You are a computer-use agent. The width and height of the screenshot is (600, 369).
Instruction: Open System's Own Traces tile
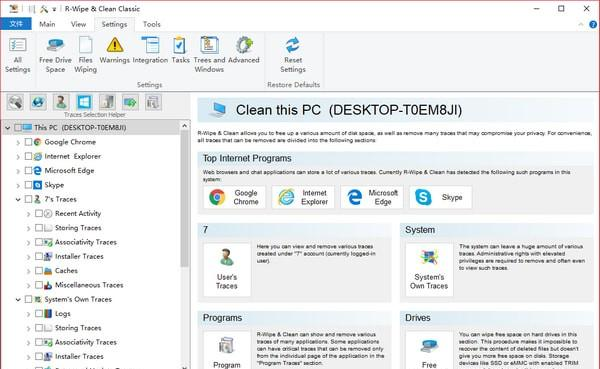[x=429, y=270]
